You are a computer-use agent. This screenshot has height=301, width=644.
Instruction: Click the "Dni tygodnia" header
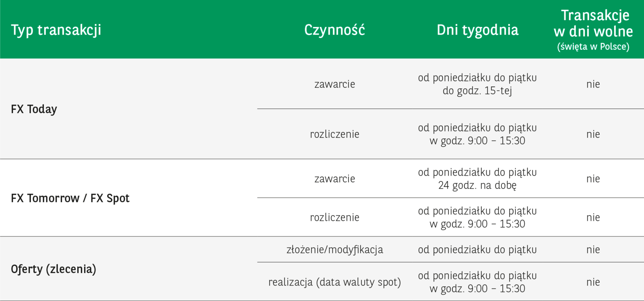(x=477, y=30)
